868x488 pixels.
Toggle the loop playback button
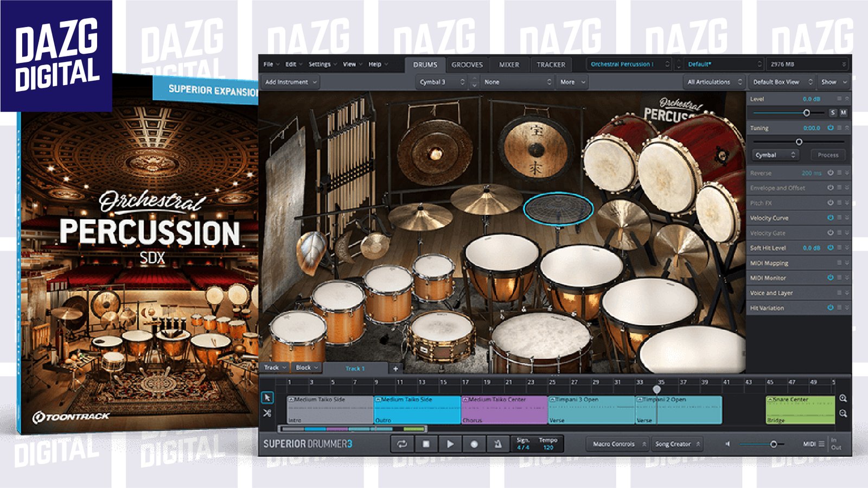click(x=402, y=444)
